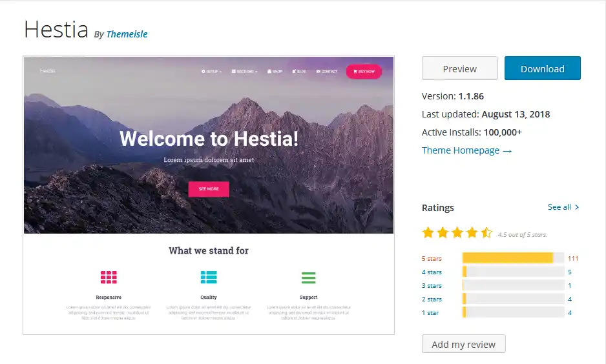606x364 pixels.
Task: Click the count 5 beside 4 stars
Action: click(570, 272)
